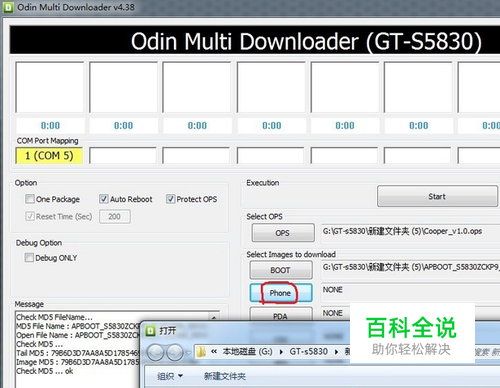The height and width of the screenshot is (388, 500).
Task: Open recent locations dropdown beside nav arrows
Action: tap(189, 352)
